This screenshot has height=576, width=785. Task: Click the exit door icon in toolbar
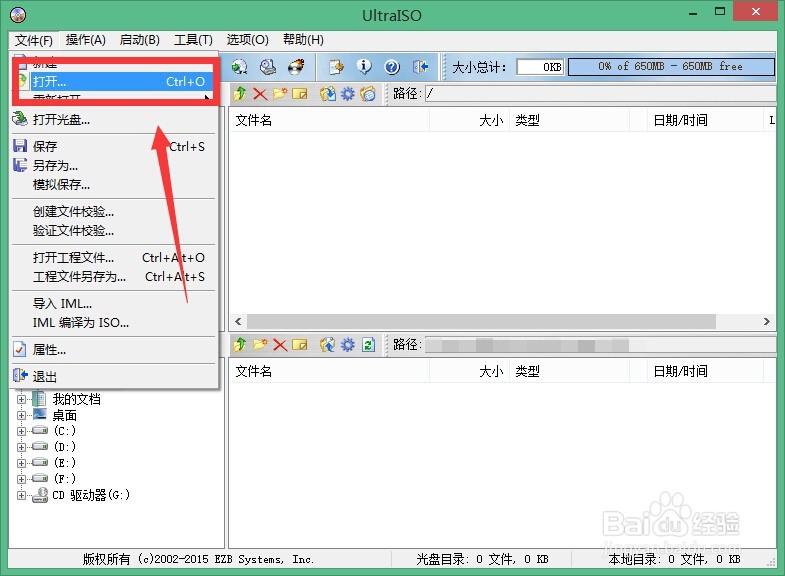420,67
